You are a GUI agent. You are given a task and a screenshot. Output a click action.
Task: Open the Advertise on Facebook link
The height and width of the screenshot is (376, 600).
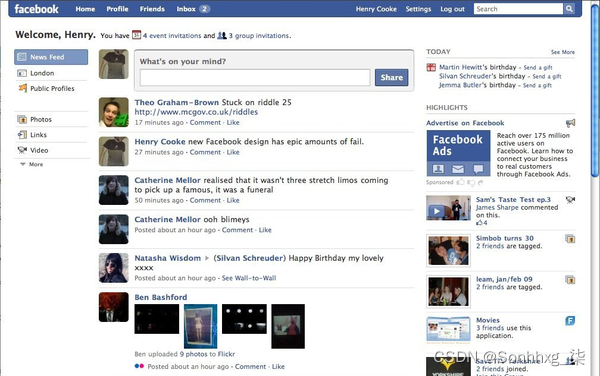tap(465, 123)
